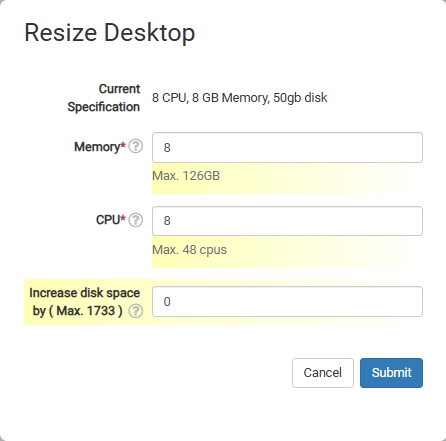Click the CPU field label text
This screenshot has height=441, width=446.
pyautogui.click(x=108, y=220)
